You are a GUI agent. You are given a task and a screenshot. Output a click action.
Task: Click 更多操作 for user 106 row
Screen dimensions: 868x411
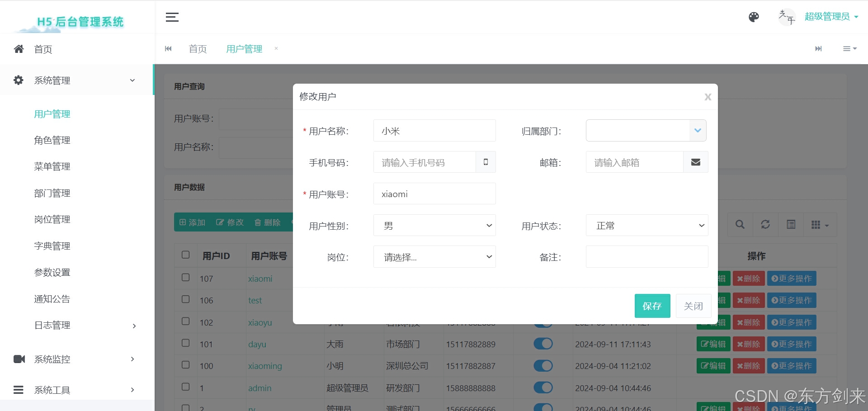point(792,300)
